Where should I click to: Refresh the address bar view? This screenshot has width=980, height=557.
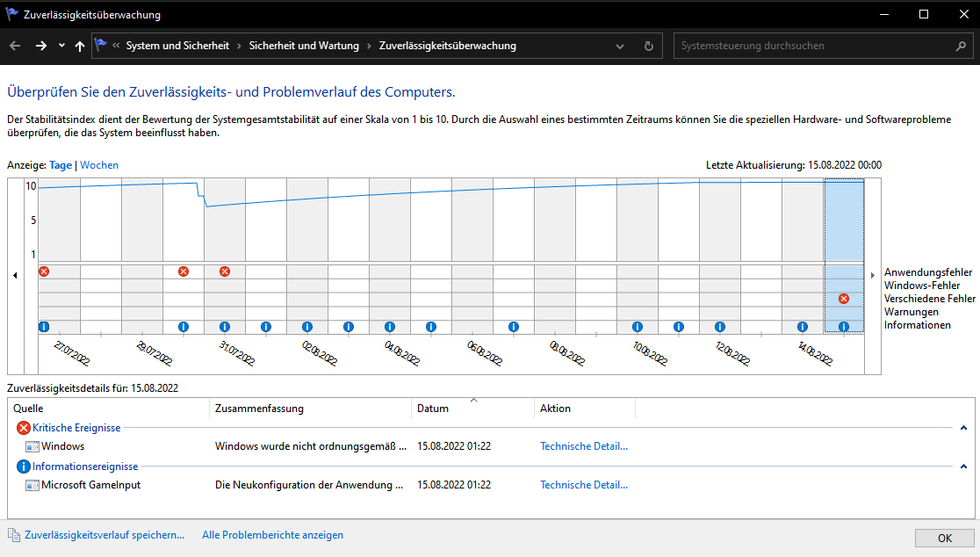click(649, 46)
